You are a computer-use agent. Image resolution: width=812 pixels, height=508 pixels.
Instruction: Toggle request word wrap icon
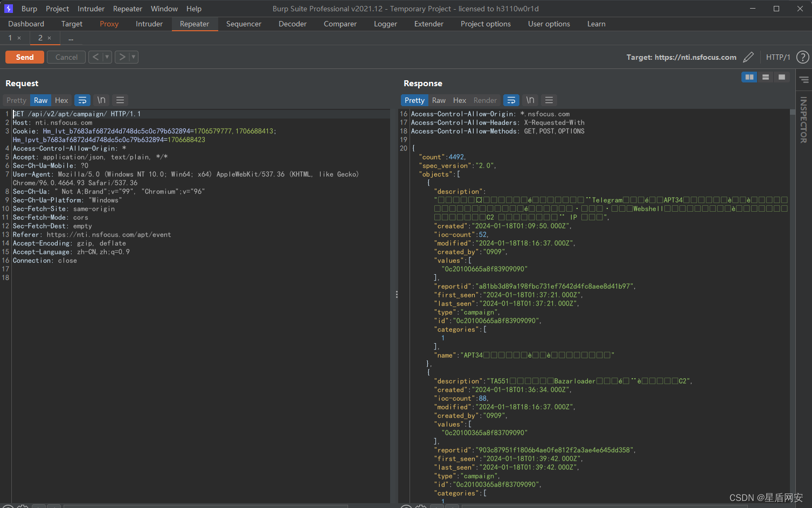(x=82, y=100)
